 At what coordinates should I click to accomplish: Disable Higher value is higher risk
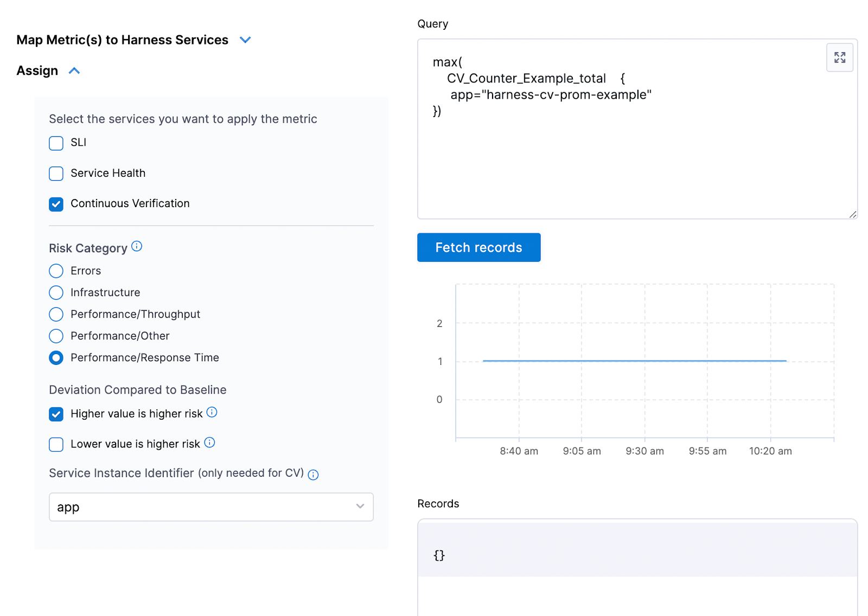(56, 414)
